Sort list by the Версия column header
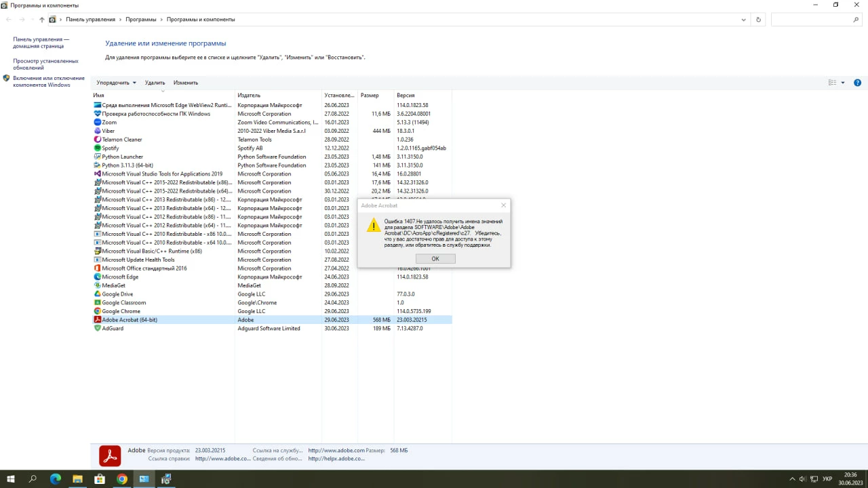 422,96
